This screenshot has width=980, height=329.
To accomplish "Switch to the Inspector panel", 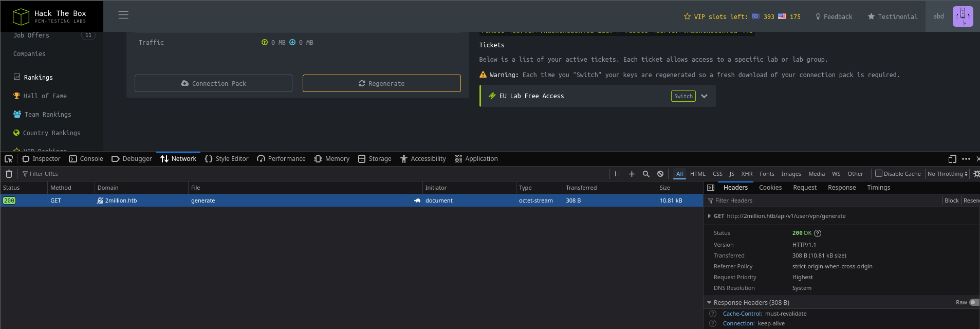I will [x=41, y=159].
